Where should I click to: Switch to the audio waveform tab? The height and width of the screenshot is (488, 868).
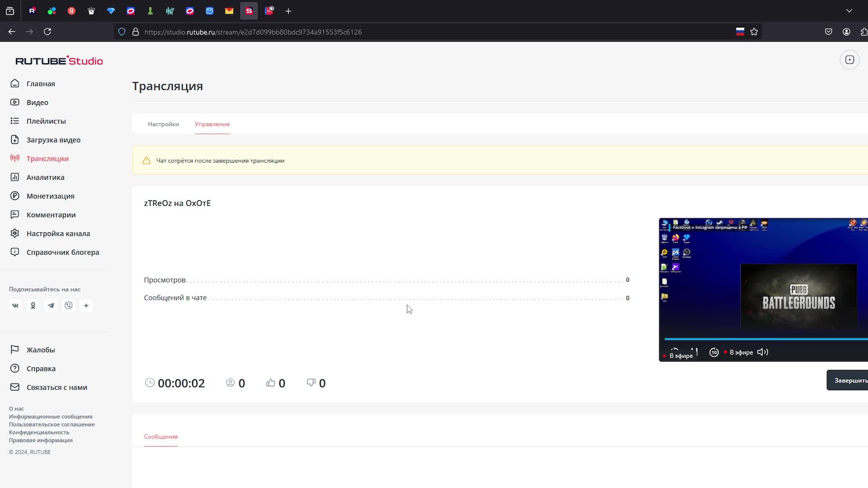point(170,11)
